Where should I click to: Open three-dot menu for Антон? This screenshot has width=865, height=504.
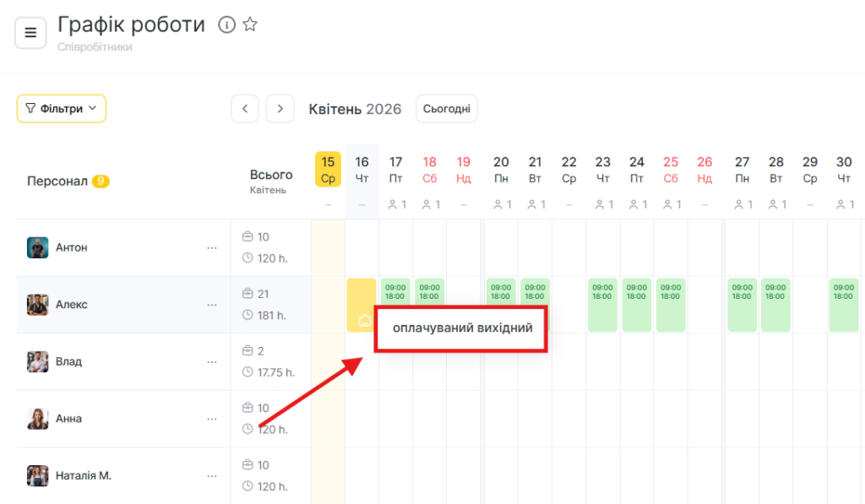point(212,248)
